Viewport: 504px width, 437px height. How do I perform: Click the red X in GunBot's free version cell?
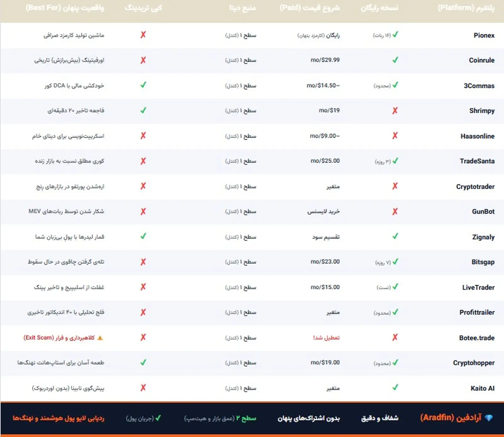(395, 211)
